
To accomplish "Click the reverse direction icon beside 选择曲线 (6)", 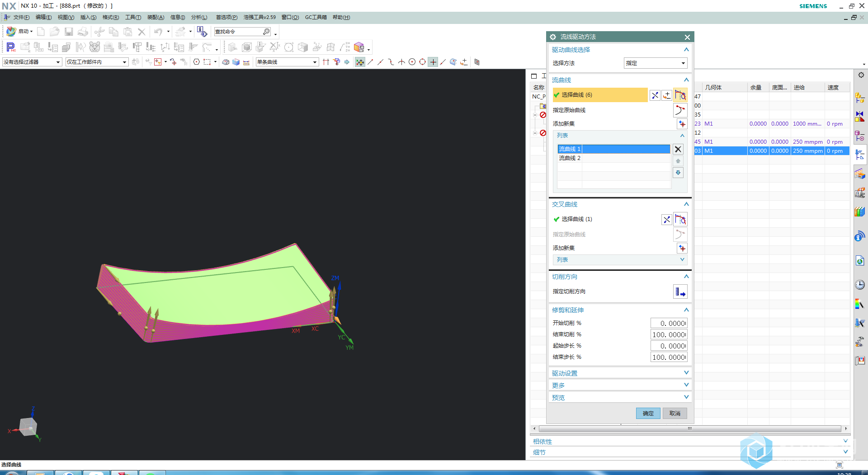I will coord(655,95).
